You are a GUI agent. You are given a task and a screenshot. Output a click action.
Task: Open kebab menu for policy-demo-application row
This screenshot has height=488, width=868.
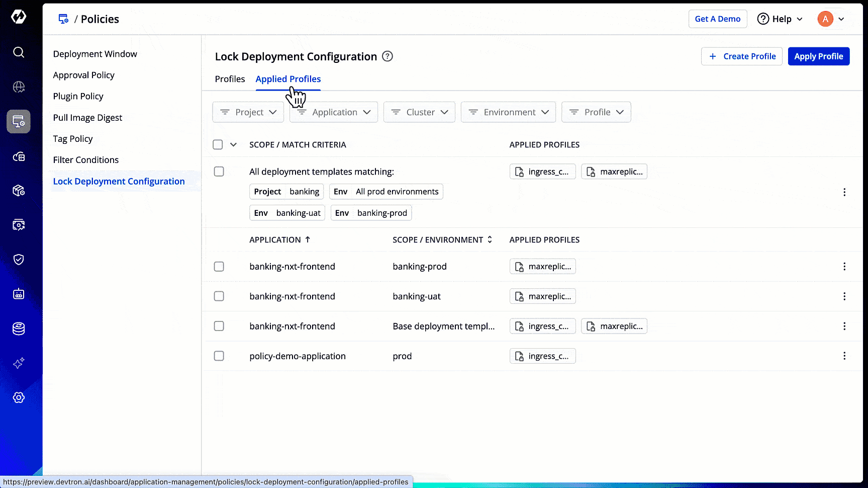[844, 356]
